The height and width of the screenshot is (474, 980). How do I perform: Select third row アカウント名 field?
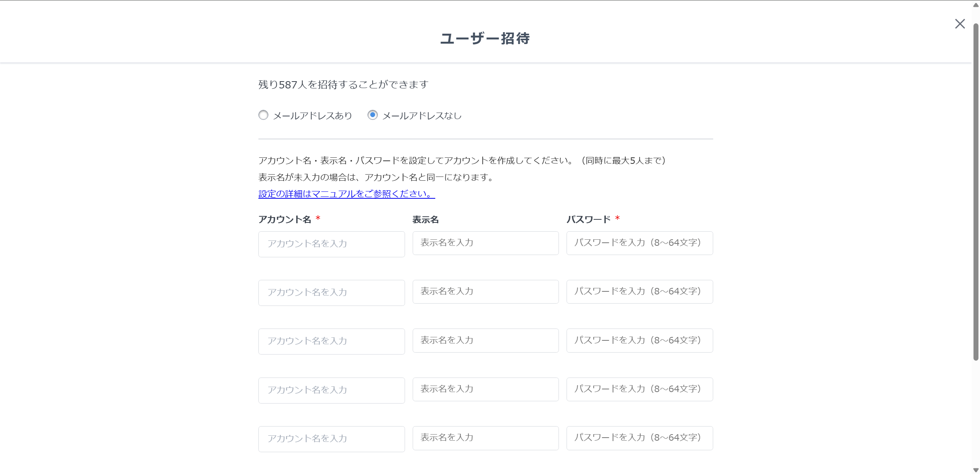[332, 341]
